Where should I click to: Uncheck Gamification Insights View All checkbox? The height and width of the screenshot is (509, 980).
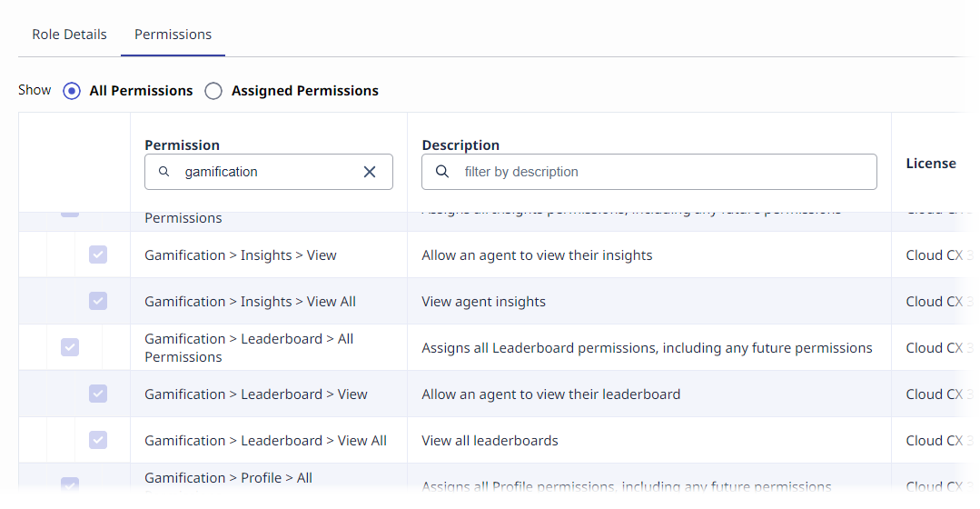(x=98, y=302)
